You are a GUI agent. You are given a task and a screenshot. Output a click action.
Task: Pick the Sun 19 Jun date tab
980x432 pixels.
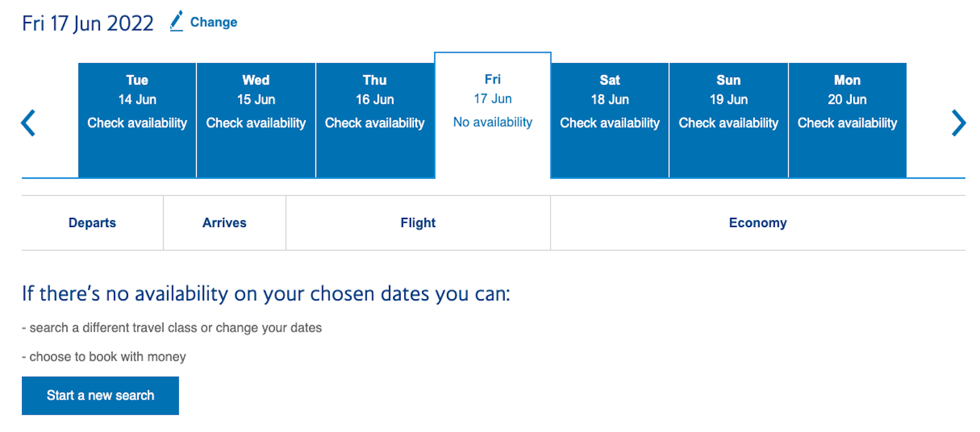pos(729,120)
